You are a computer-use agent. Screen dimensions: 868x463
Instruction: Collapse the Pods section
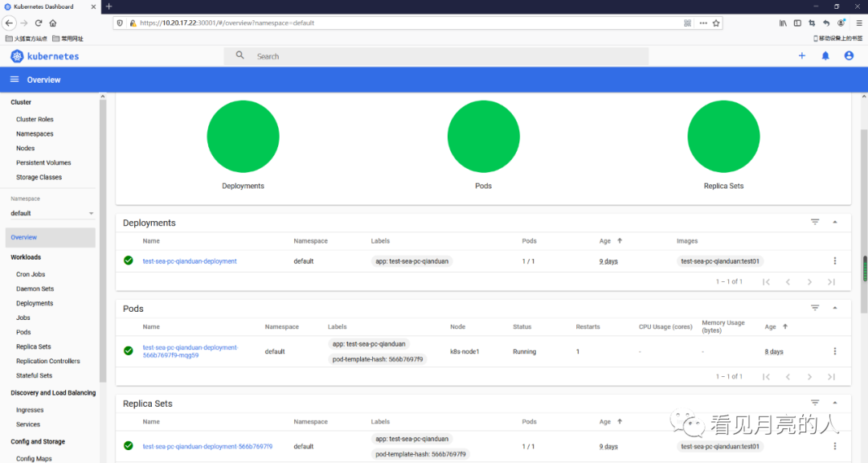(x=835, y=308)
